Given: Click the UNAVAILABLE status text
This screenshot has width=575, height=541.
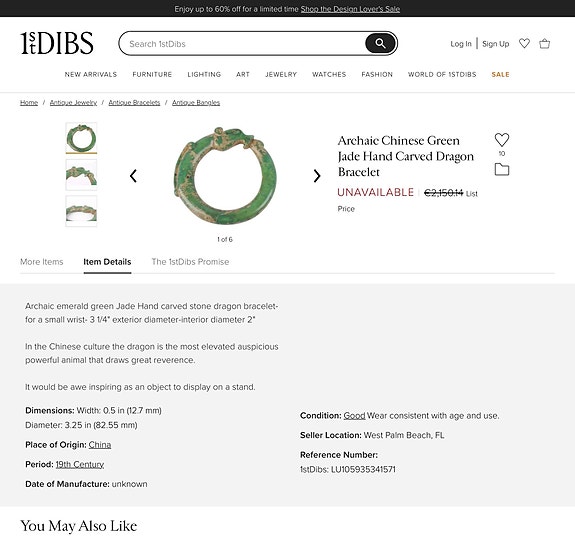Looking at the screenshot, I should 376,192.
